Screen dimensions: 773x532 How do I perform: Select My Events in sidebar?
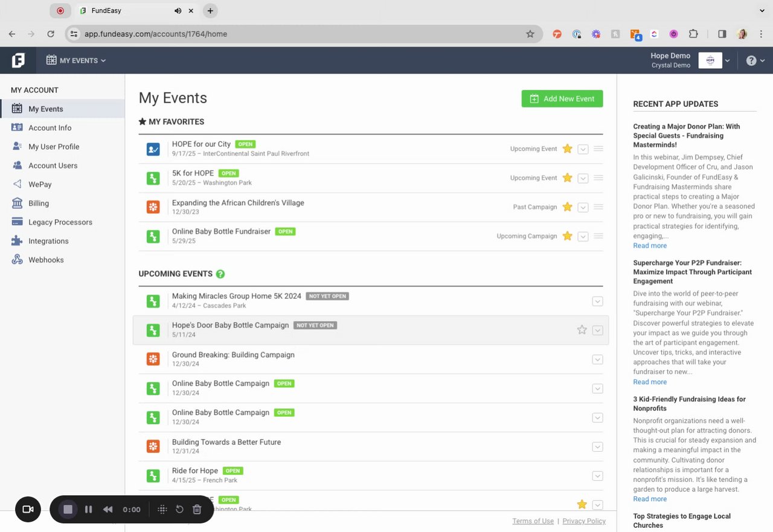[x=62, y=109]
